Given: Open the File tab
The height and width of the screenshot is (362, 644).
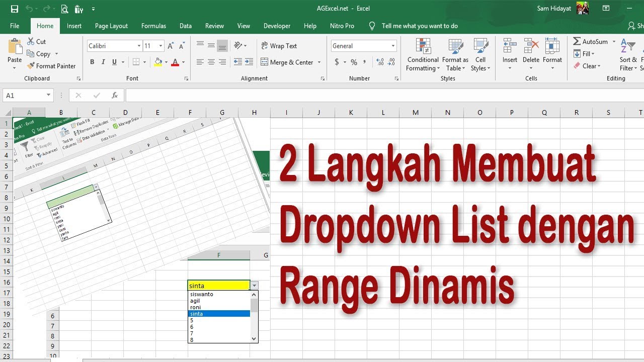Looking at the screenshot, I should click(x=15, y=26).
